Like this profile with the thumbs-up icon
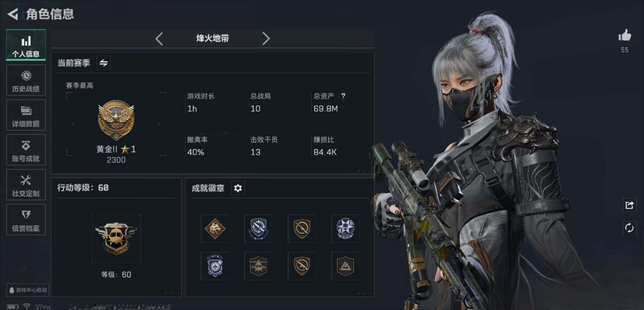Screen dimensions: 644x310 click(625, 36)
